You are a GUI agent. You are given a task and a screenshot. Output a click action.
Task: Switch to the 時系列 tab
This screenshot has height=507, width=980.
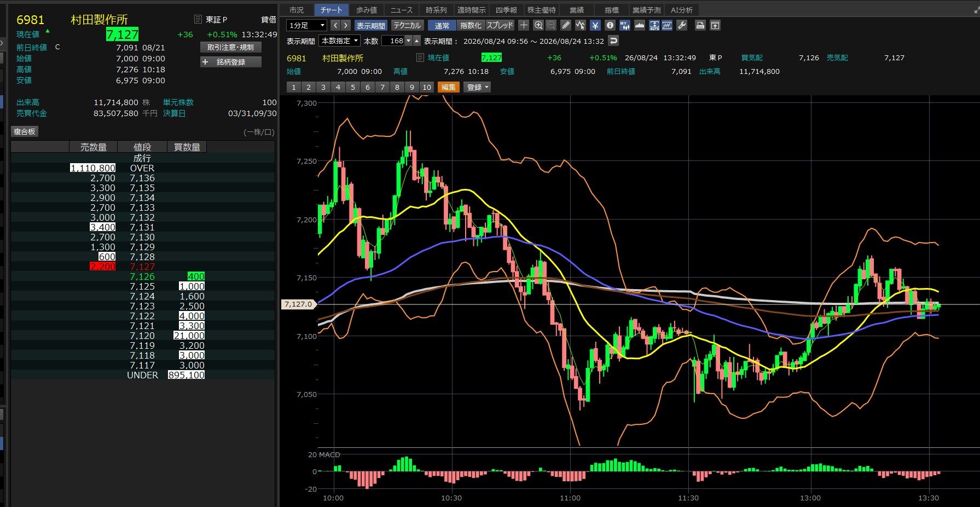[436, 10]
